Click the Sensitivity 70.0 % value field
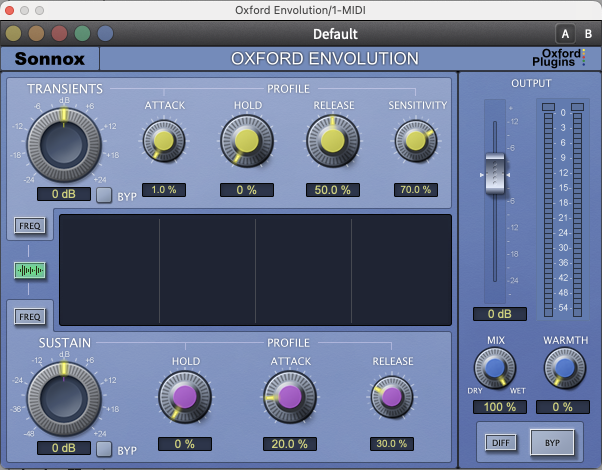The height and width of the screenshot is (470, 602). tap(416, 190)
